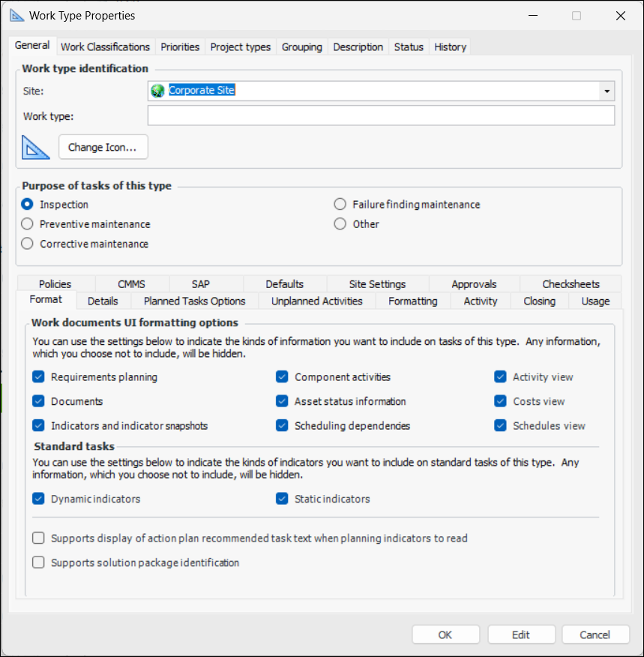Select the Corrective maintenance radio option
This screenshot has width=644, height=657.
pos(28,244)
